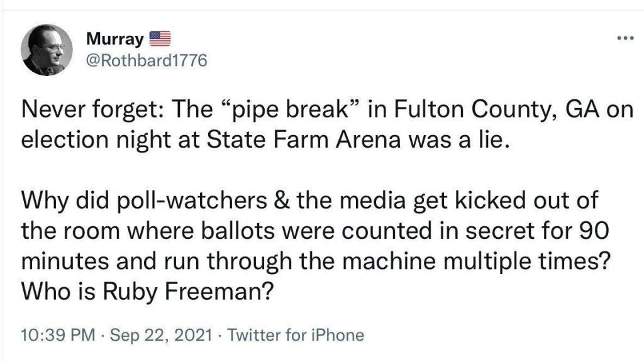
Task: Open the Twitter for iPhone source link
Action: coord(296,335)
